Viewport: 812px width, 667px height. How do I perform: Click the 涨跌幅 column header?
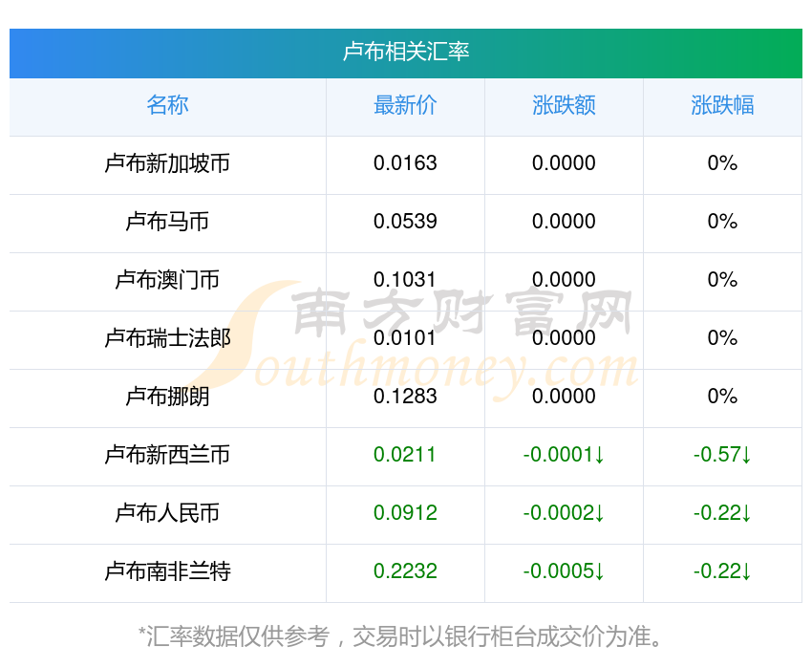point(722,105)
